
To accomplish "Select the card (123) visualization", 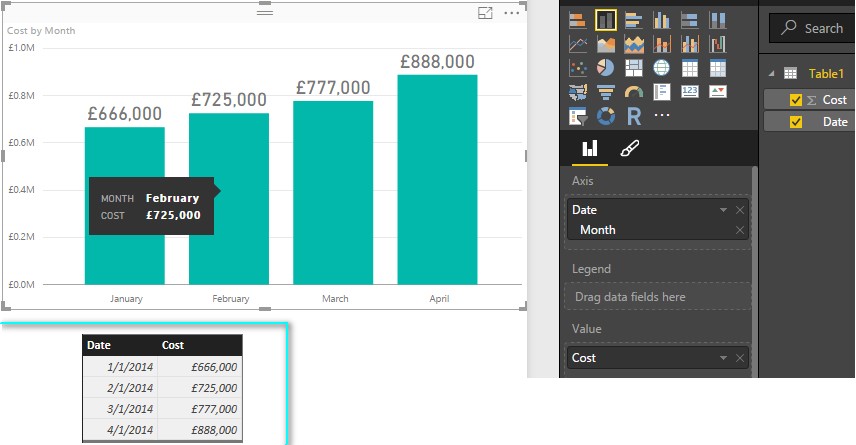I will tap(689, 92).
